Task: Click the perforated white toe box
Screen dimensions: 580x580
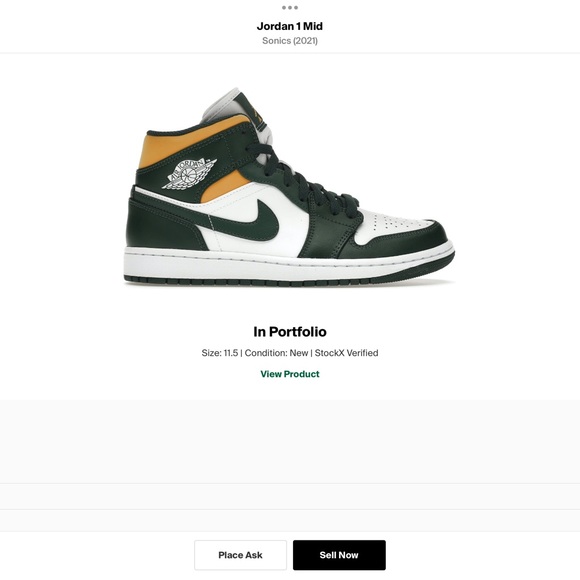Action: 392,222
